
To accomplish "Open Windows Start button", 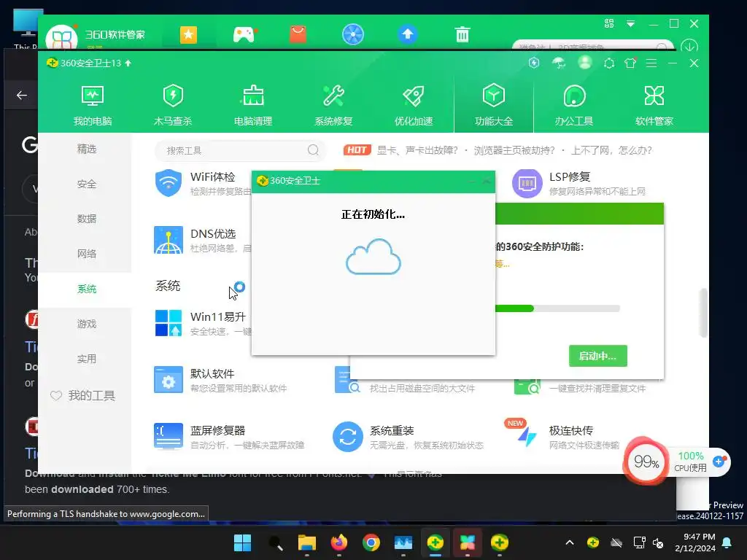I will [x=242, y=542].
